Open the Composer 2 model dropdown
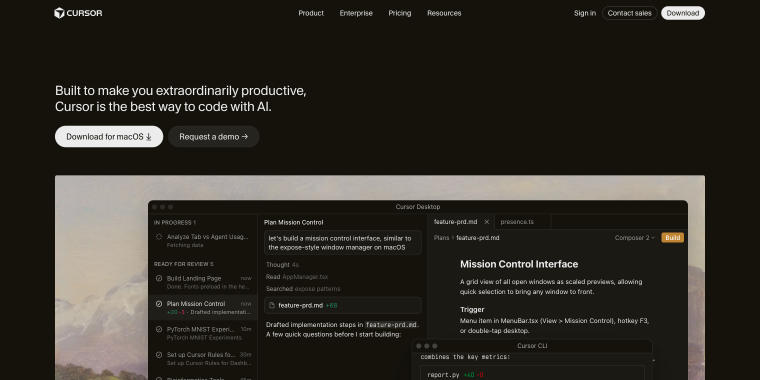 pyautogui.click(x=634, y=238)
